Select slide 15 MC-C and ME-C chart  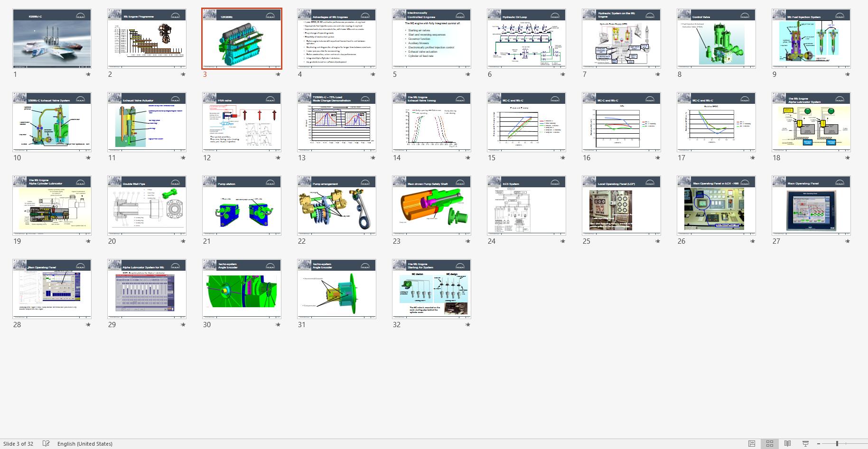coord(527,122)
